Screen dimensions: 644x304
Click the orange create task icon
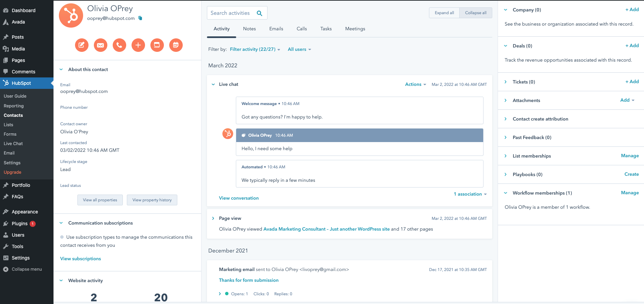[x=157, y=45]
